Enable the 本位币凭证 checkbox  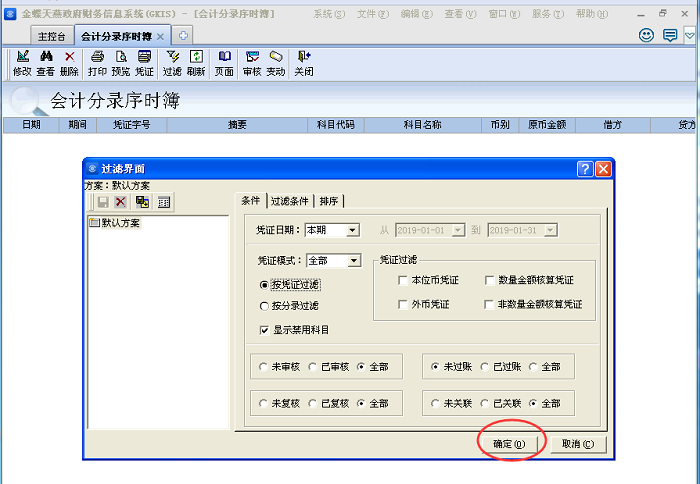coord(403,281)
